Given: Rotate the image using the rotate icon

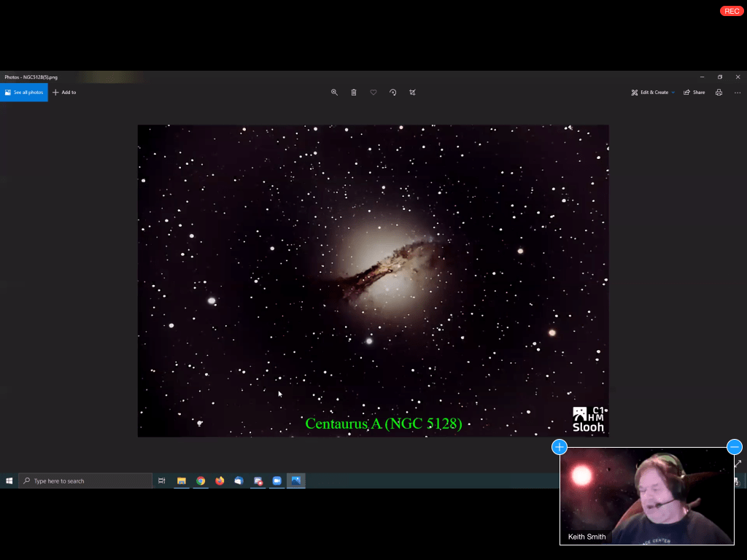Looking at the screenshot, I should tap(393, 93).
